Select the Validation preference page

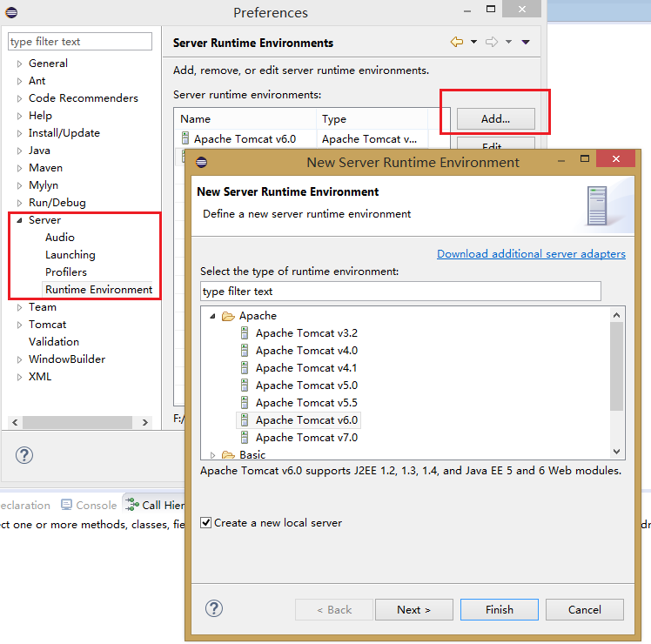[54, 342]
